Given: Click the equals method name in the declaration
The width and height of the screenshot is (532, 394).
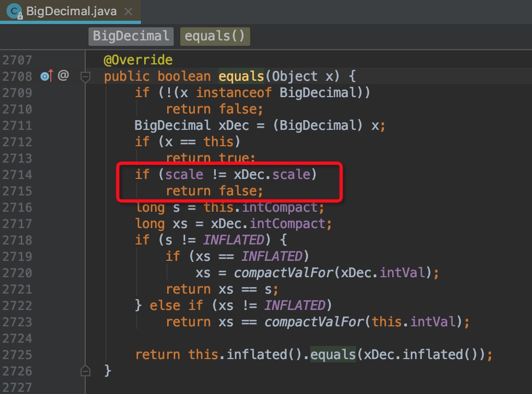Looking at the screenshot, I should click(241, 76).
